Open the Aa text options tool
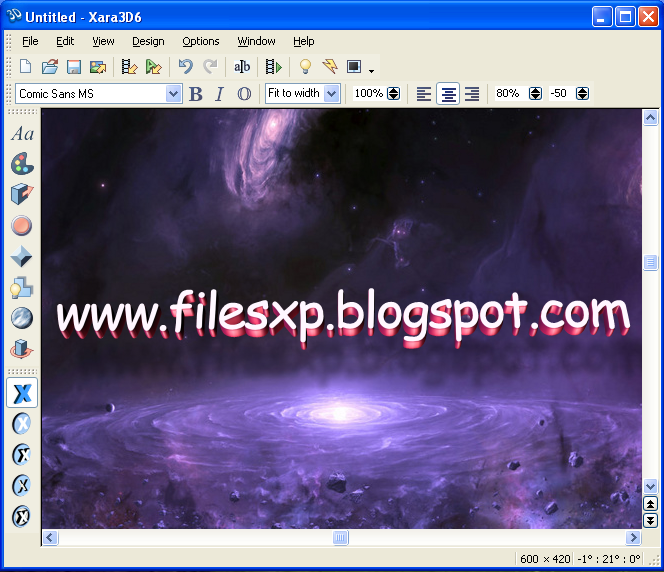The image size is (664, 572). pyautogui.click(x=22, y=134)
